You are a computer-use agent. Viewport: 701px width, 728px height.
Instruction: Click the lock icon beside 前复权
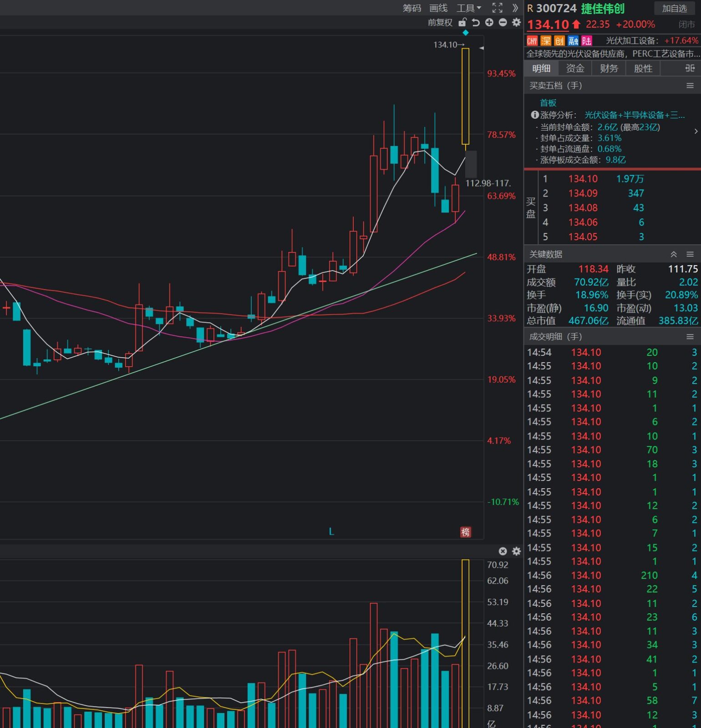(x=462, y=22)
